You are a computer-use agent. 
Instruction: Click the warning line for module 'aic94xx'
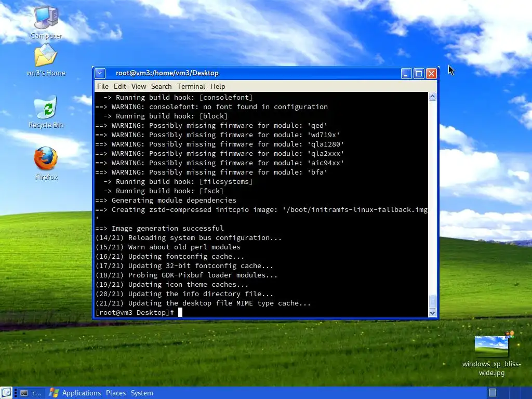click(x=220, y=163)
